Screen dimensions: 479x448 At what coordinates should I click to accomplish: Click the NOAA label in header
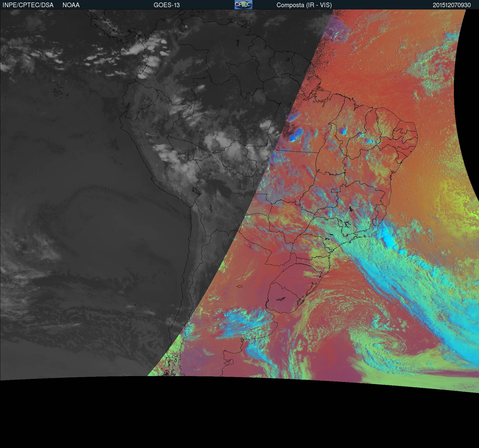click(71, 5)
